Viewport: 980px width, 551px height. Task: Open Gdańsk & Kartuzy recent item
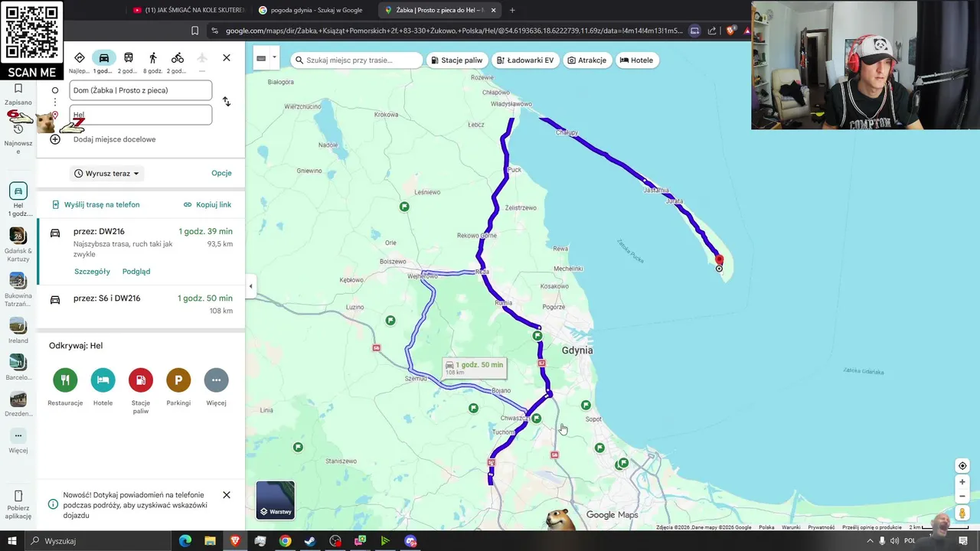click(x=18, y=245)
